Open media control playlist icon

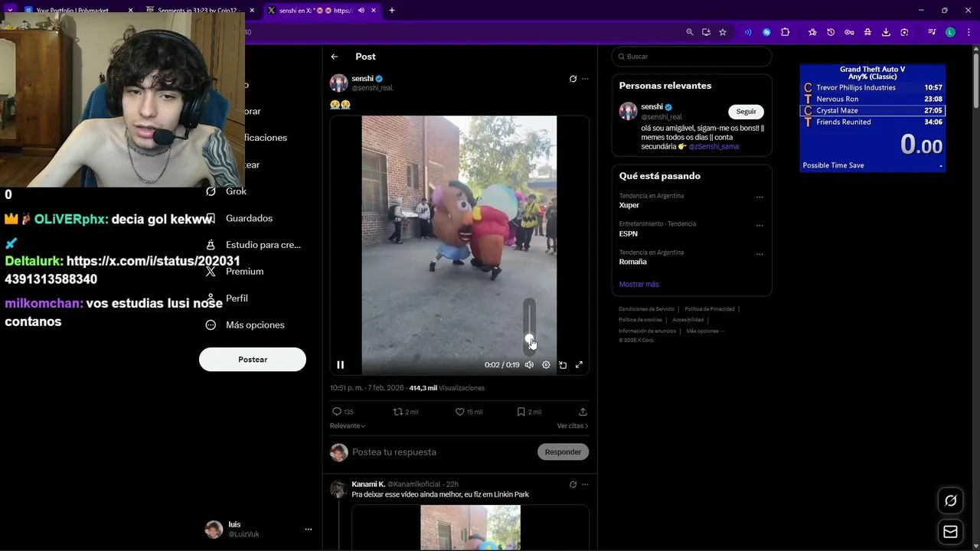pyautogui.click(x=932, y=32)
